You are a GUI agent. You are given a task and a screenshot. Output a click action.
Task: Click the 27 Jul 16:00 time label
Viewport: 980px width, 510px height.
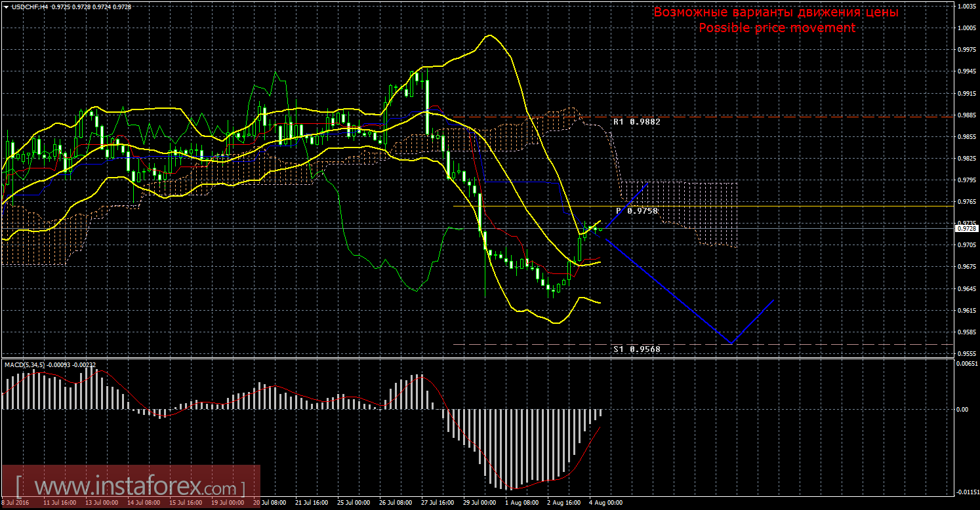[x=438, y=503]
